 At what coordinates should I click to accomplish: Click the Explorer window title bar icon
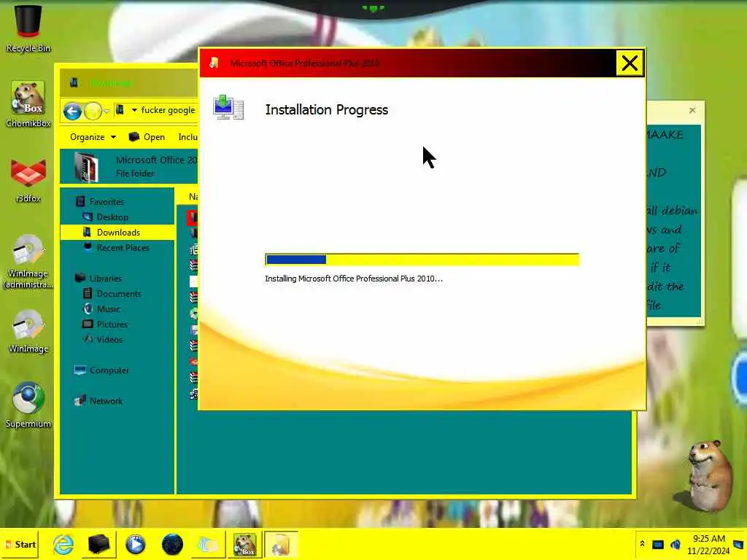point(74,82)
